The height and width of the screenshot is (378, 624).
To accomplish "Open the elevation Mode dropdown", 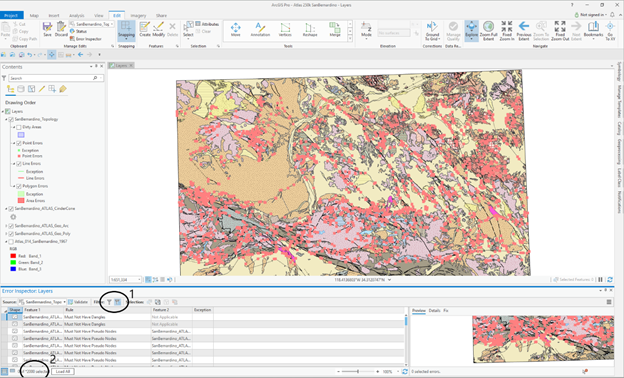I will pyautogui.click(x=366, y=31).
